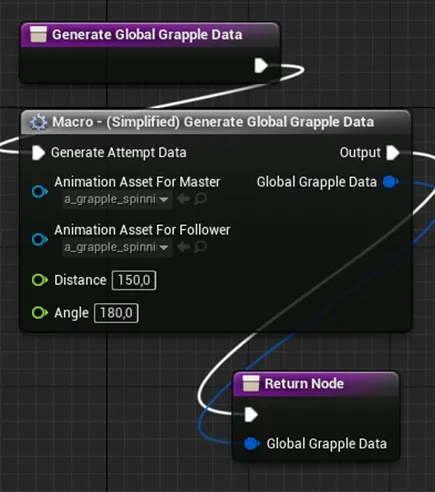Use selected asset arrow for Follower animation
This screenshot has height=492, width=435.
(183, 247)
